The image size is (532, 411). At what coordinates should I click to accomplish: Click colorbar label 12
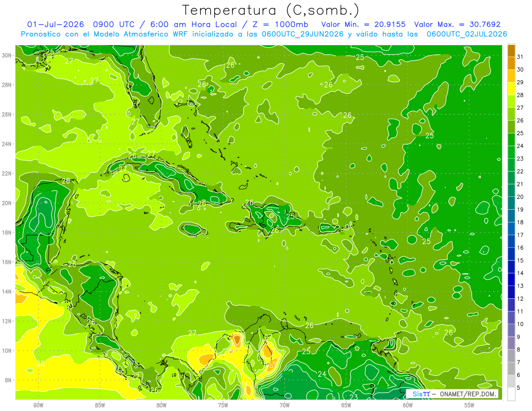click(x=520, y=298)
